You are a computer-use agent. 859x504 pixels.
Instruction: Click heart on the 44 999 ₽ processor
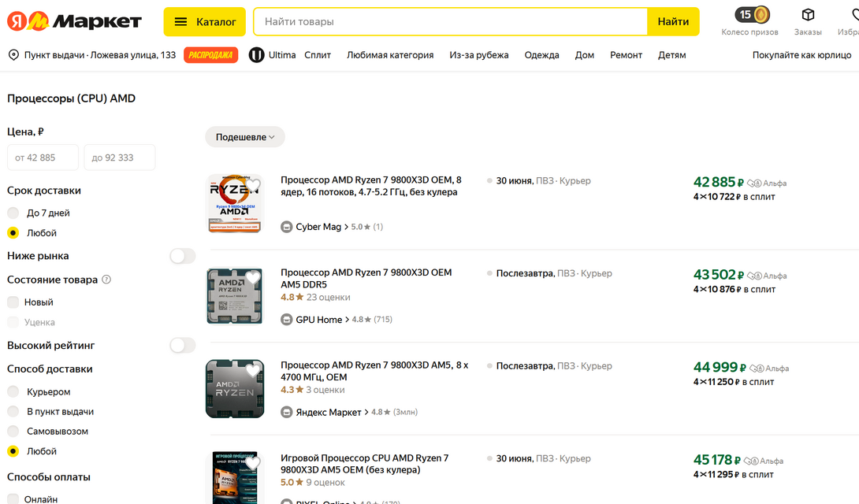coord(252,370)
